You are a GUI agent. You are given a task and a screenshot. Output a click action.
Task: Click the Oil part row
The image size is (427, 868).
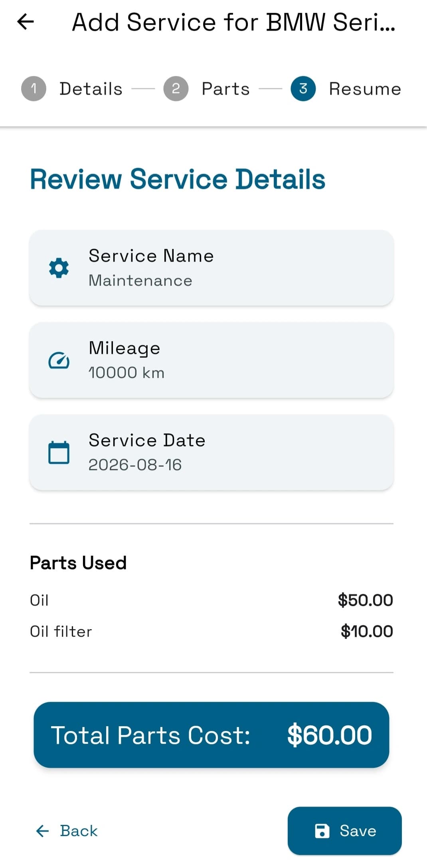[x=212, y=600]
